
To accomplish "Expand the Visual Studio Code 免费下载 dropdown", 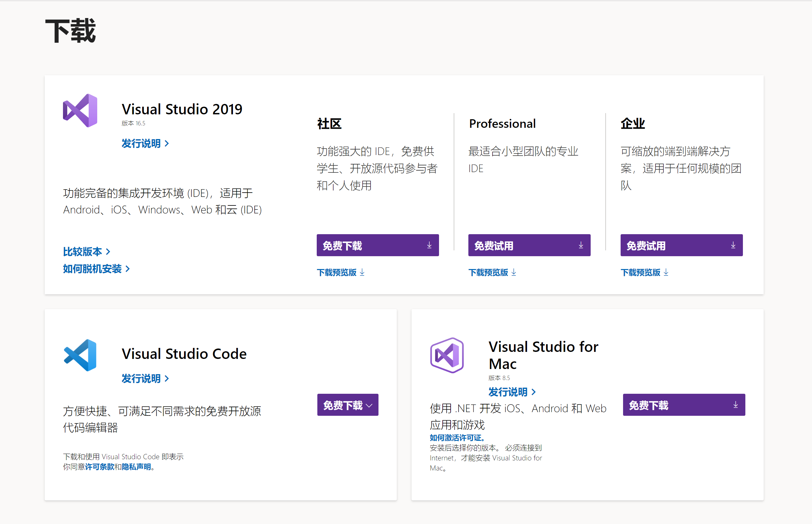I will (x=369, y=405).
